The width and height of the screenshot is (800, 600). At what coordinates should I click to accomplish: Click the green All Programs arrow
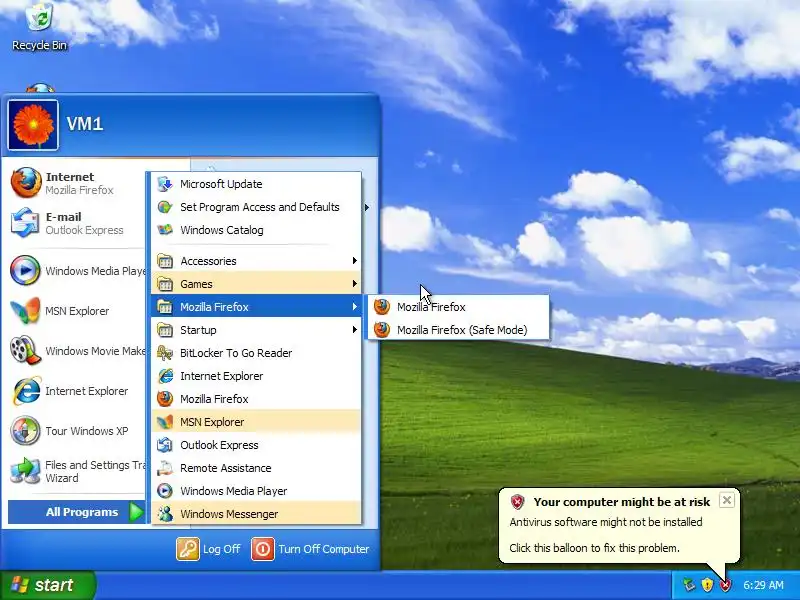click(136, 512)
